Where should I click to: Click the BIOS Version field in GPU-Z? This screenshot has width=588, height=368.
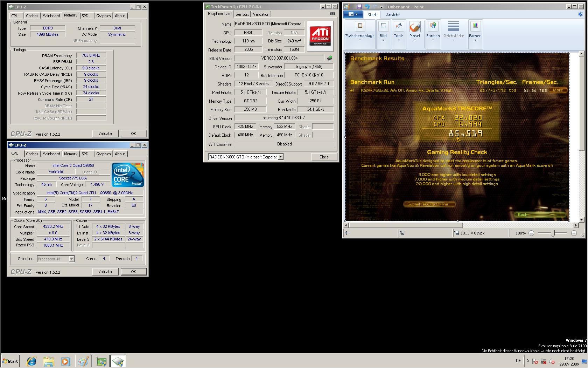(x=279, y=58)
